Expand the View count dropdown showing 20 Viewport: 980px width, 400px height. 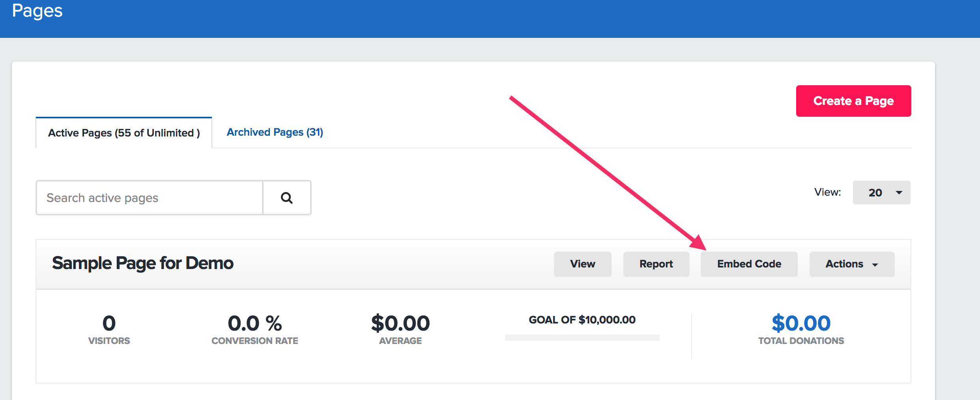[881, 193]
